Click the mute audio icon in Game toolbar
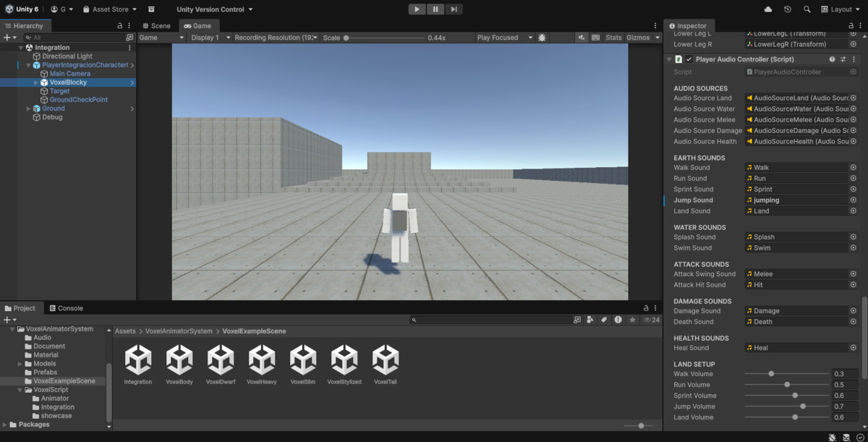The image size is (868, 442). click(x=582, y=37)
